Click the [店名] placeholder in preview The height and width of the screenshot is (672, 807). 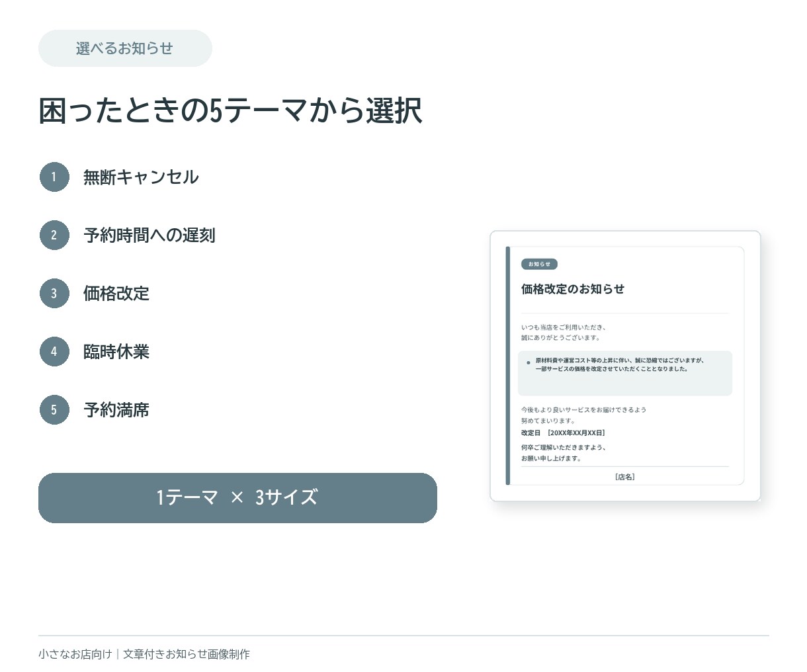click(625, 477)
